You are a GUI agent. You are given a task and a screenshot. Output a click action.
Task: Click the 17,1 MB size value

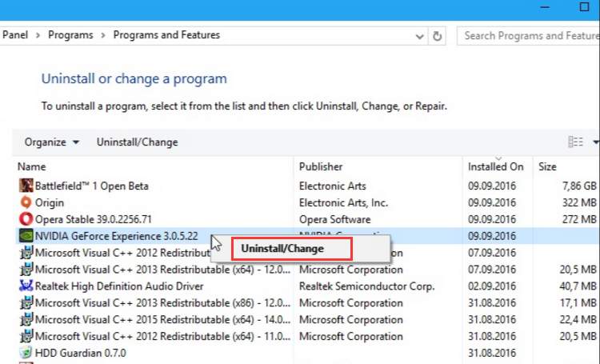pos(578,302)
